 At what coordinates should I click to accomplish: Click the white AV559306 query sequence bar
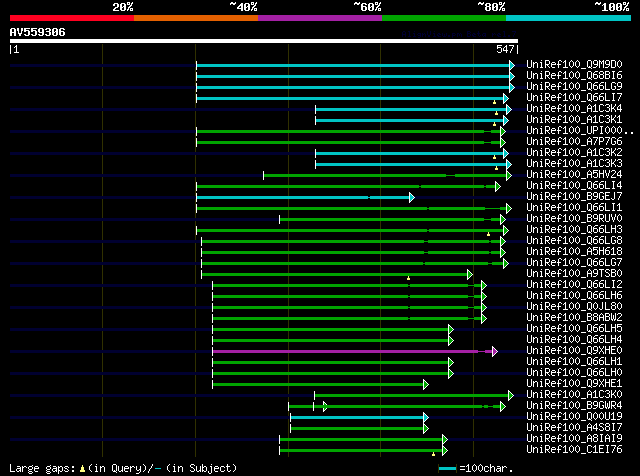(x=264, y=41)
